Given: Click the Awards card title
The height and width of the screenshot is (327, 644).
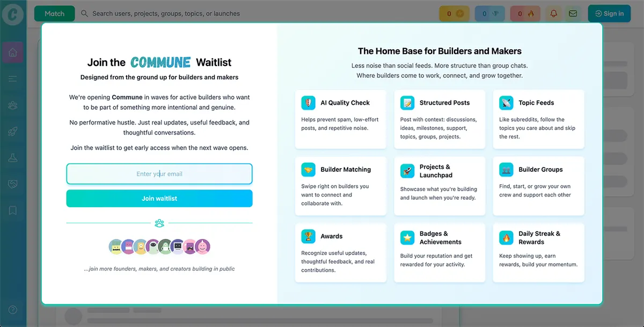Looking at the screenshot, I should point(332,236).
